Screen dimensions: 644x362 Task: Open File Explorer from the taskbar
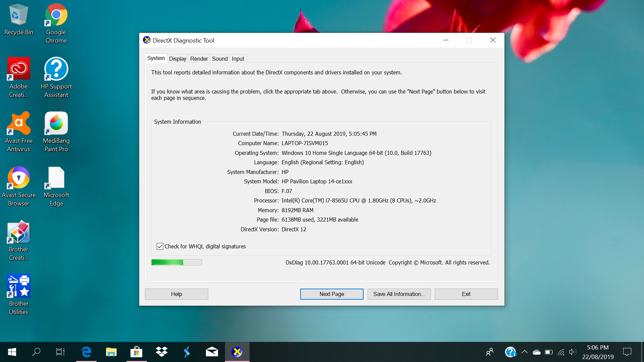(111, 352)
